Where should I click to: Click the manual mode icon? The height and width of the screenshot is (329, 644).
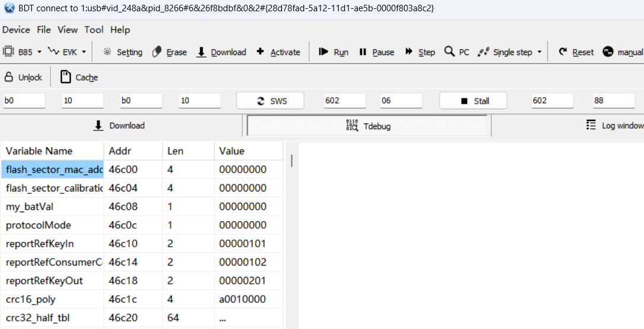pyautogui.click(x=608, y=52)
